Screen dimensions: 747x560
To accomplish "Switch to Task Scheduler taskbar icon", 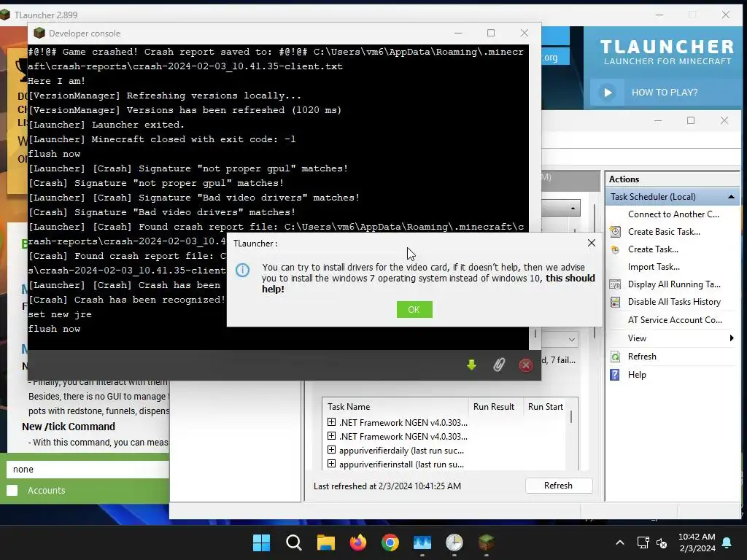I will pyautogui.click(x=454, y=542).
